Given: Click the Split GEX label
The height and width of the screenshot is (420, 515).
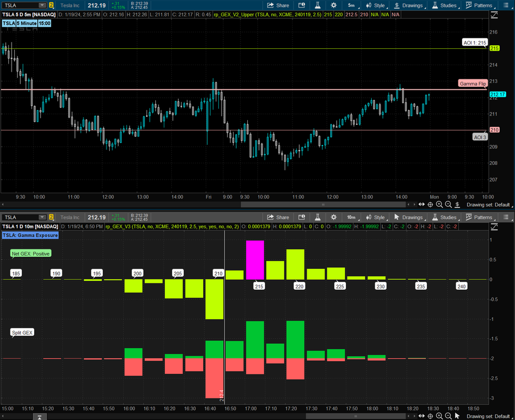Looking at the screenshot, I should click(22, 333).
